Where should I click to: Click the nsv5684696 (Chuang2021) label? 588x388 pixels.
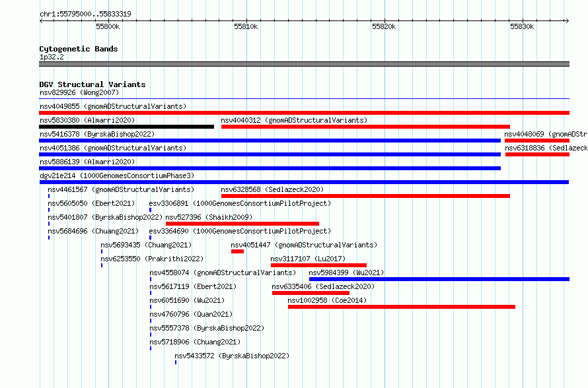(x=93, y=231)
